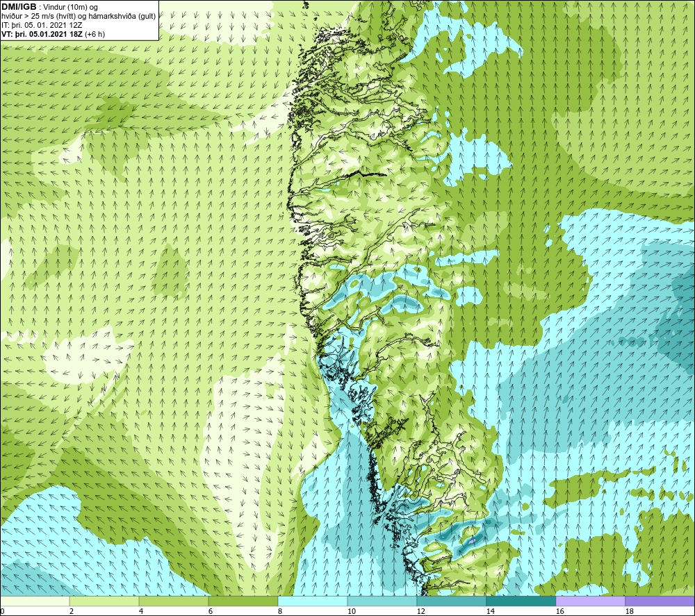Click the scale label '4'

coord(141,612)
